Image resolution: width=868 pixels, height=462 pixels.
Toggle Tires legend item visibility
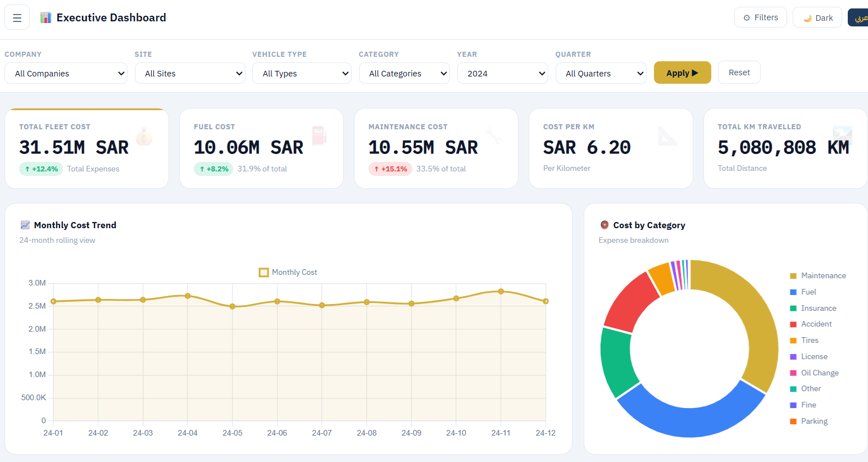click(x=804, y=340)
